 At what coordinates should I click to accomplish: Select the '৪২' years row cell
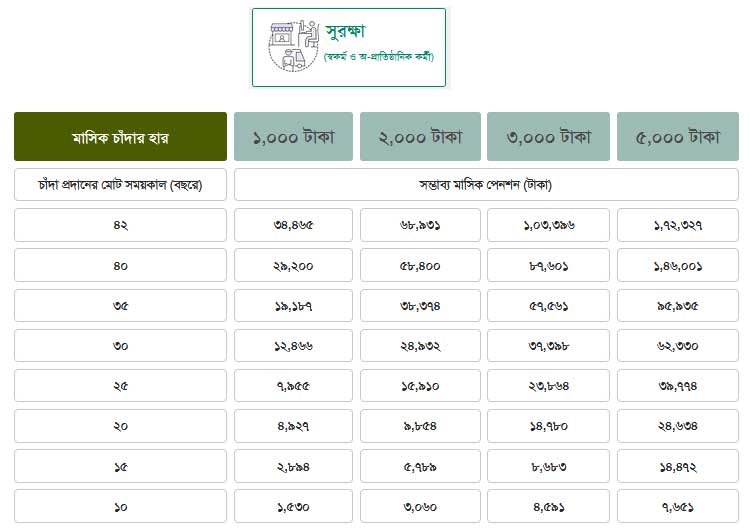click(x=121, y=225)
